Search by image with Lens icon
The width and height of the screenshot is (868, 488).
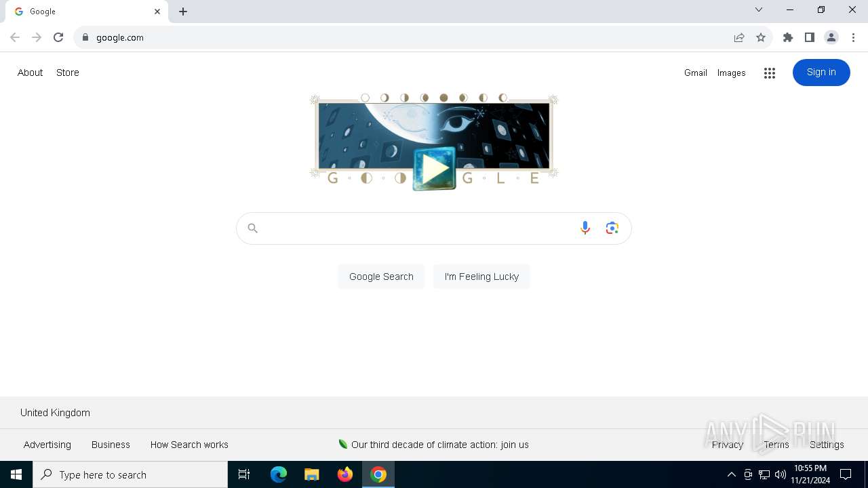[x=612, y=228]
